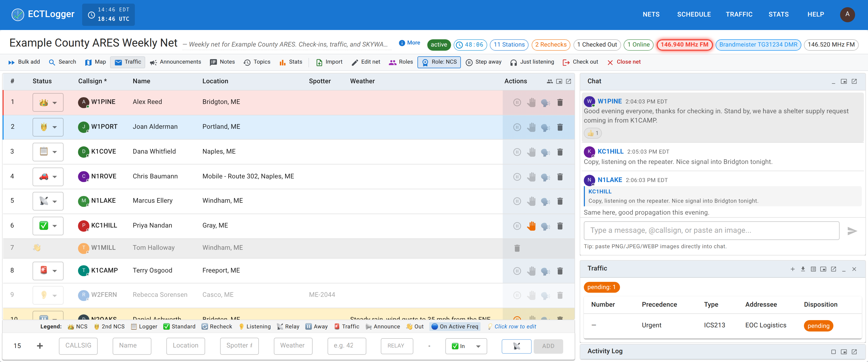Download traffic list via download icon
This screenshot has width=868, height=362.
(x=803, y=269)
